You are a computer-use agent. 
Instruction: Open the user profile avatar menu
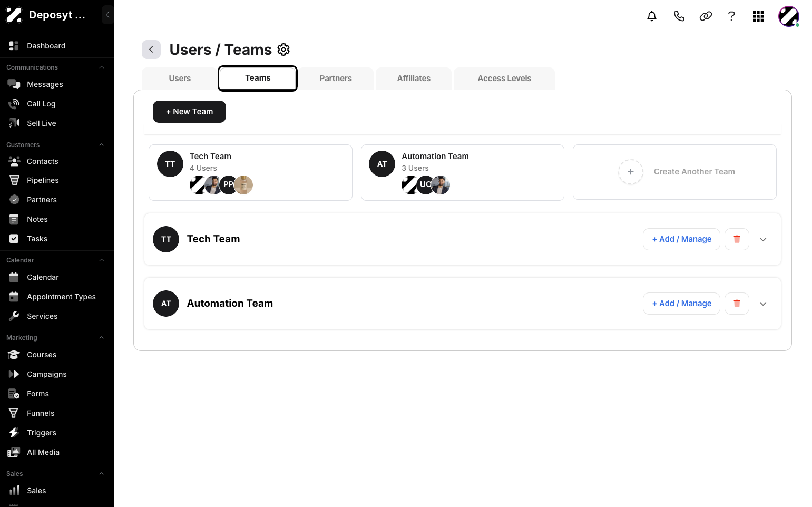[789, 16]
